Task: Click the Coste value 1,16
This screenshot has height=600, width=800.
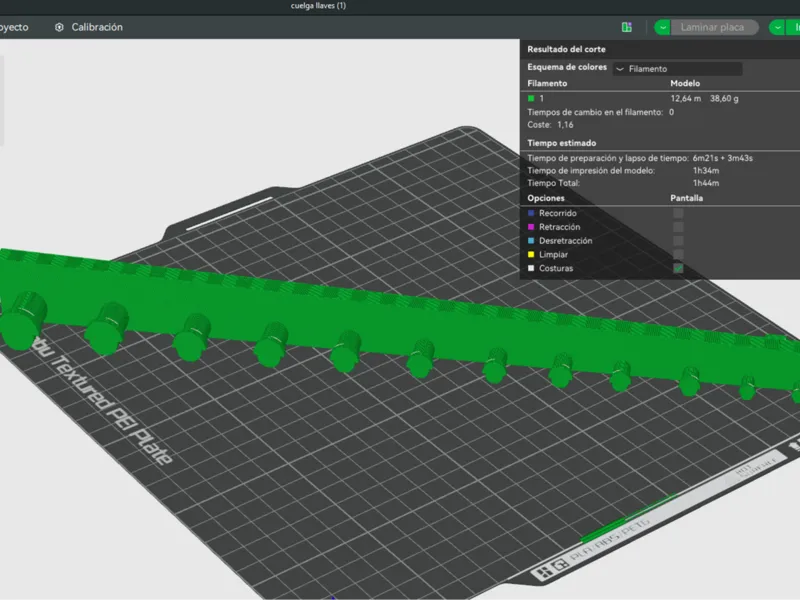Action: [565, 124]
